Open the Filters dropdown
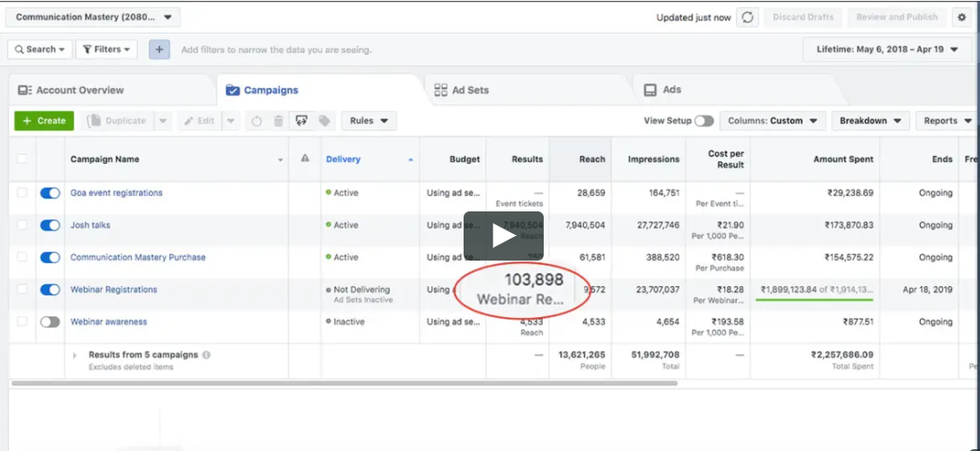The width and height of the screenshot is (980, 451). pos(107,49)
